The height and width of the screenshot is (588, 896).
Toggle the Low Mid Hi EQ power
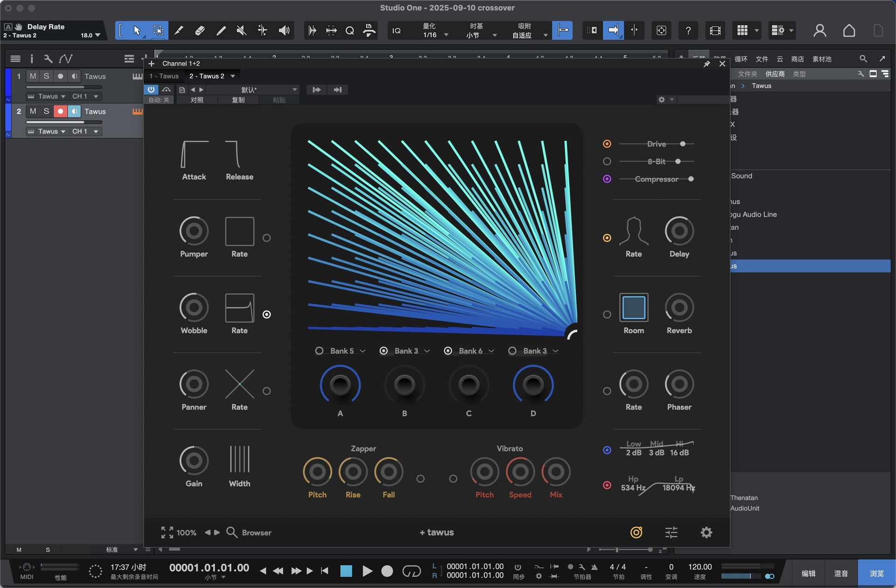tap(607, 450)
